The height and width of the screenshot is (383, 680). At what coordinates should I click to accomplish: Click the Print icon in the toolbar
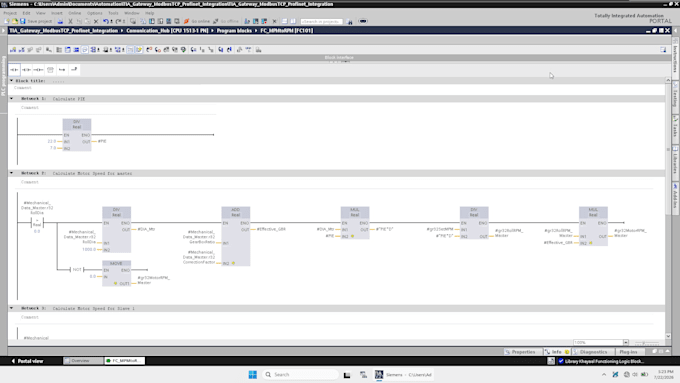pos(60,21)
